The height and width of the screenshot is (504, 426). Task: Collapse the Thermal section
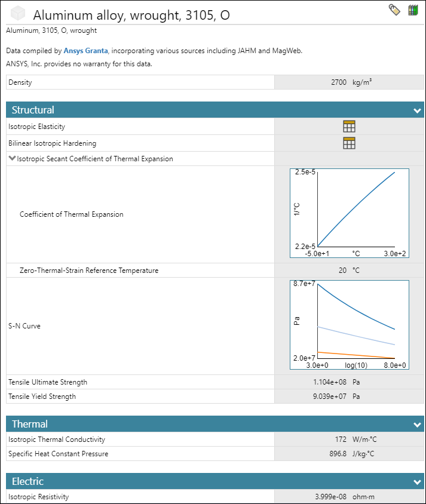pos(417,425)
